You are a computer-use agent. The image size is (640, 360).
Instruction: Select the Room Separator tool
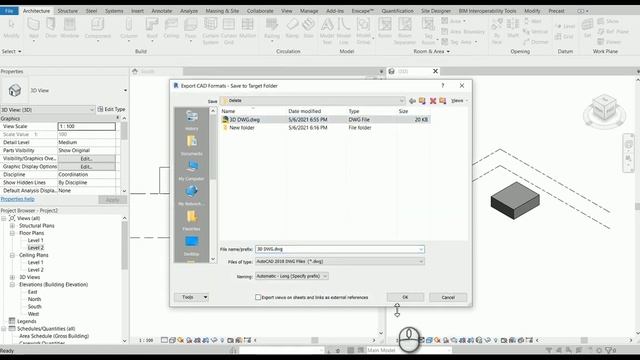pyautogui.click(x=405, y=31)
